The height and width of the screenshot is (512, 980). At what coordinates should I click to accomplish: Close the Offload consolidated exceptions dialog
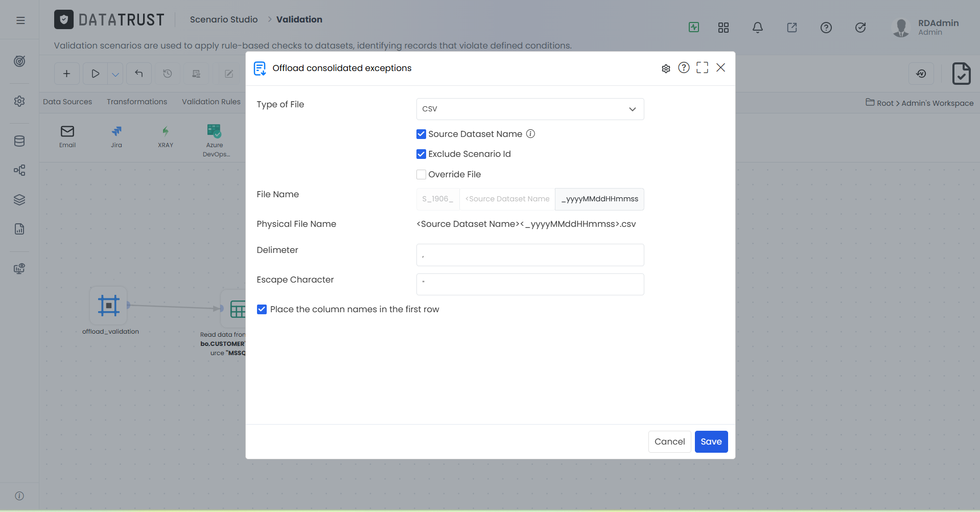pyautogui.click(x=721, y=67)
